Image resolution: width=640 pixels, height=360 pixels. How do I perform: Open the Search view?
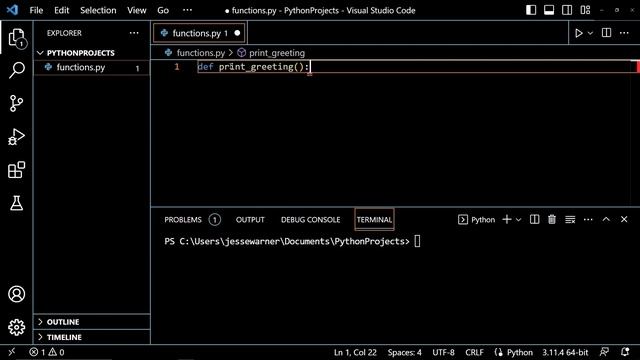[16, 70]
